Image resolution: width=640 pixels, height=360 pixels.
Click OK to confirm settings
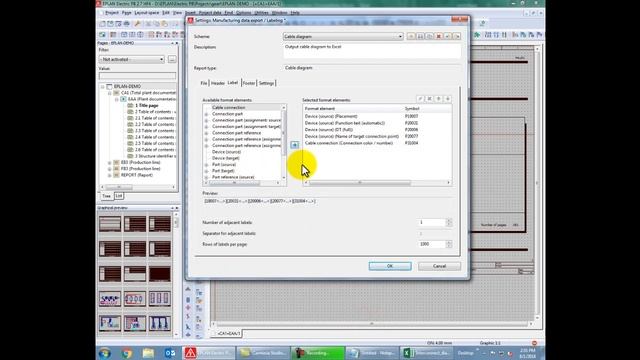[390, 266]
